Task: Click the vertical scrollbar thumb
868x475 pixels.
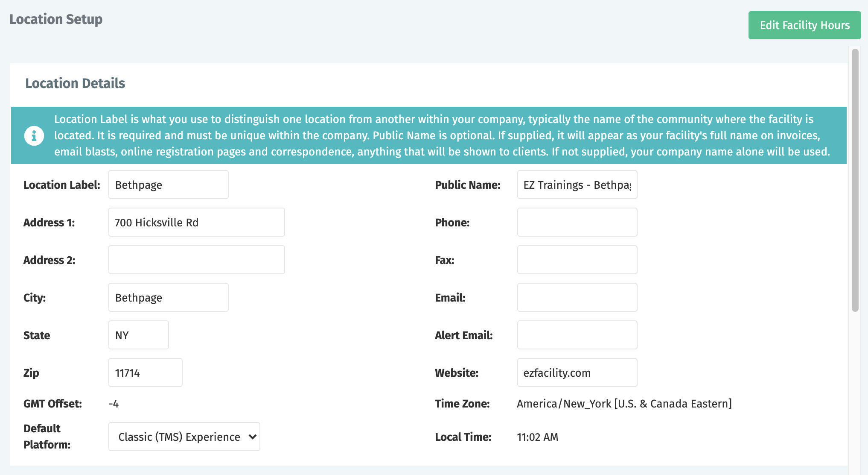Action: [x=855, y=179]
